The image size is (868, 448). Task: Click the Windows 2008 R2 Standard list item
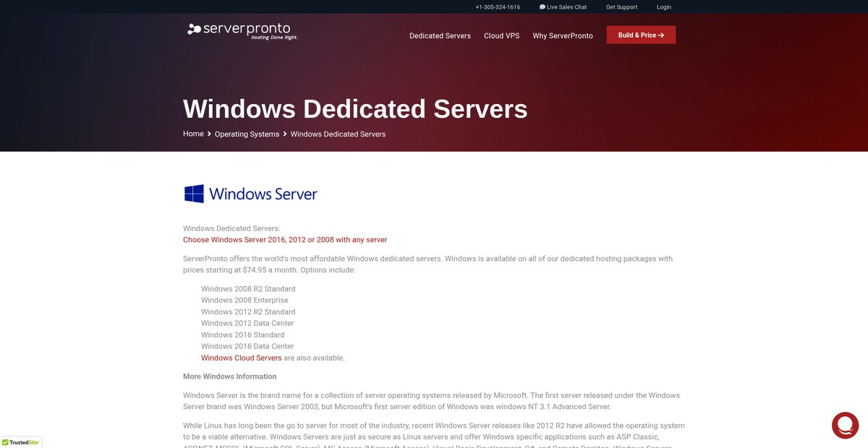pyautogui.click(x=248, y=288)
